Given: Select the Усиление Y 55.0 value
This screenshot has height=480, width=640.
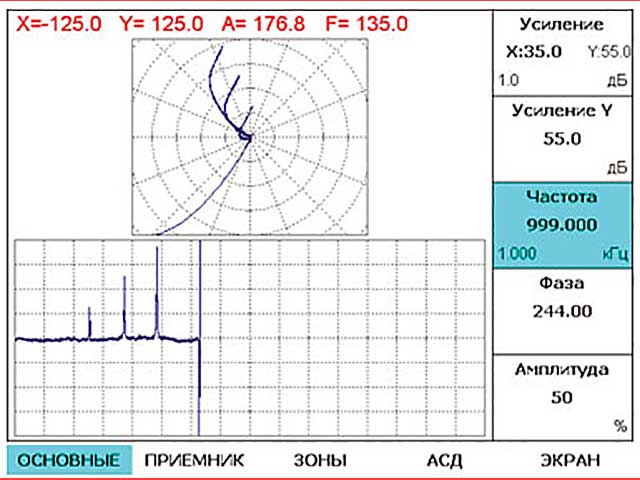Looking at the screenshot, I should [562, 139].
